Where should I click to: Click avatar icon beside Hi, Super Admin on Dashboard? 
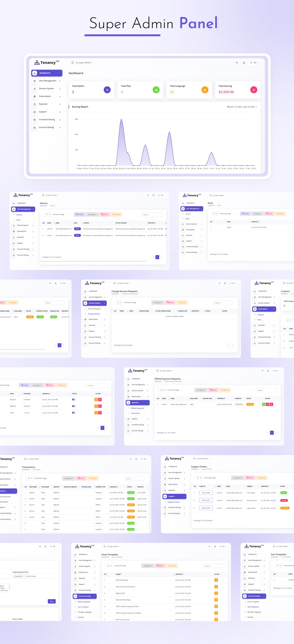click(73, 62)
